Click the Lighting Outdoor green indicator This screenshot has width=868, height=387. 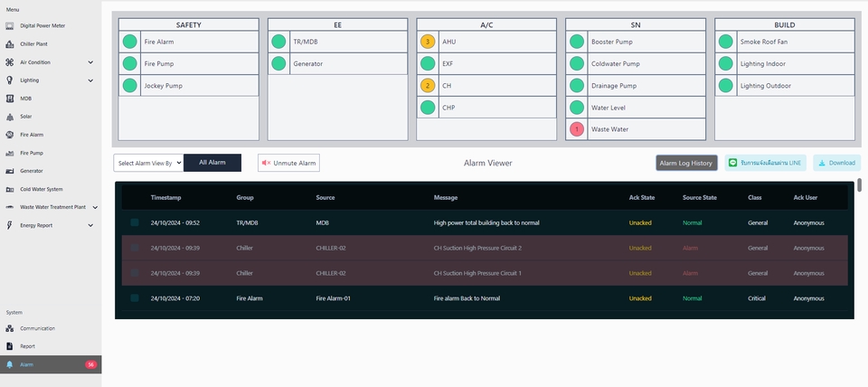(726, 86)
